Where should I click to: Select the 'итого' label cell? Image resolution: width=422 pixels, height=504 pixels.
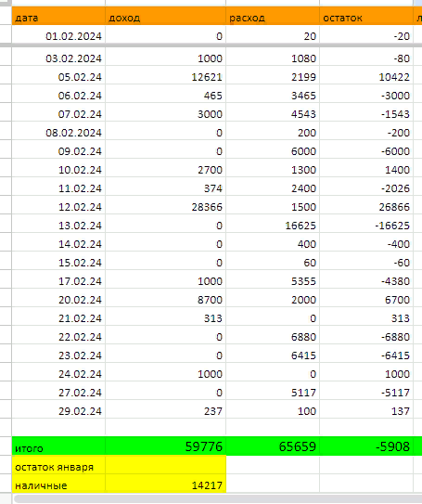click(x=58, y=446)
